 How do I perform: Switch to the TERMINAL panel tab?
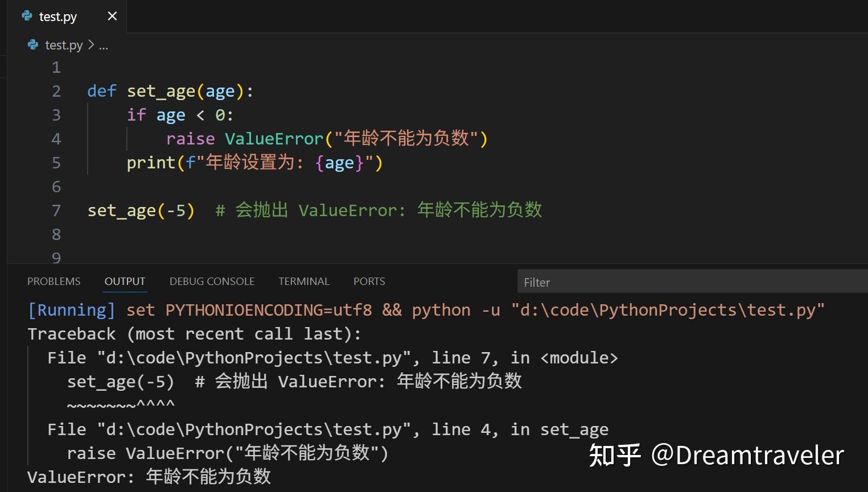click(304, 281)
